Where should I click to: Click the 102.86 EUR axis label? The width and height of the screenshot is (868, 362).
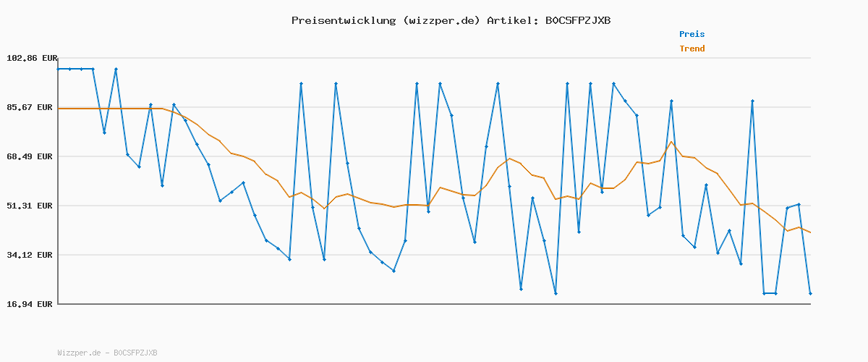(x=31, y=58)
